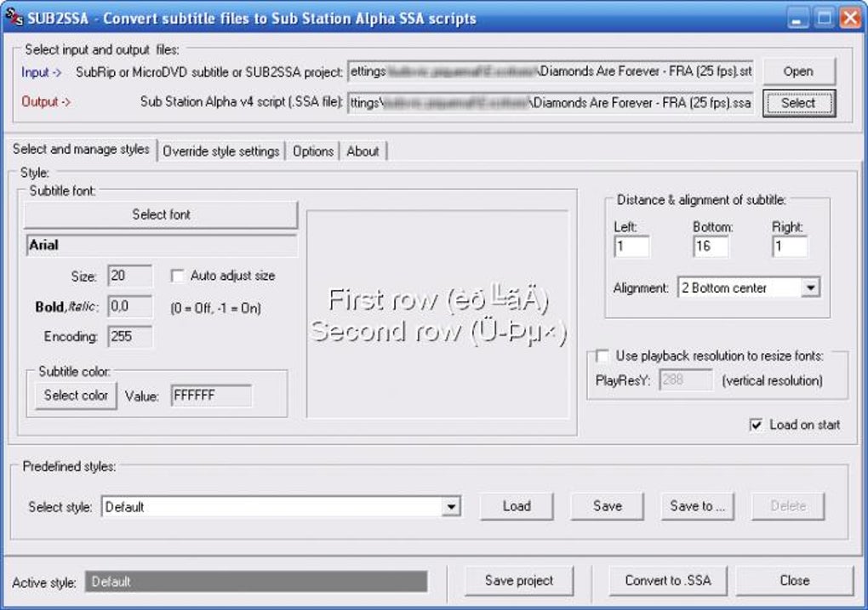
Task: Open the Override style settings tab
Action: click(221, 151)
